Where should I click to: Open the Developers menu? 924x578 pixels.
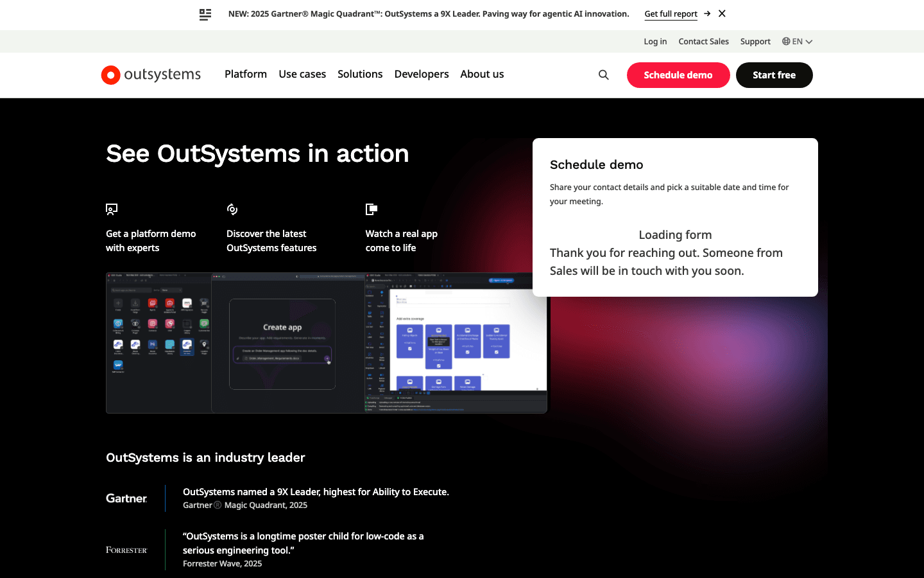click(x=422, y=74)
